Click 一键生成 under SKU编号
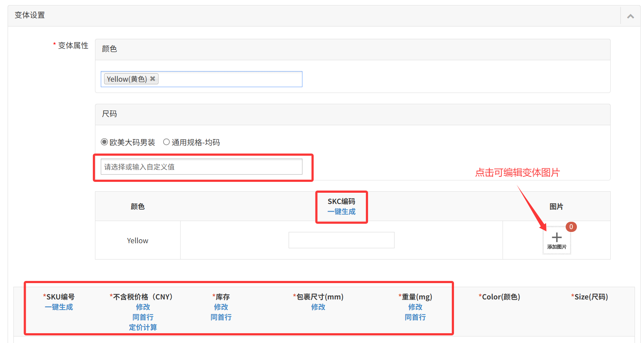This screenshot has height=343, width=644. click(x=59, y=307)
